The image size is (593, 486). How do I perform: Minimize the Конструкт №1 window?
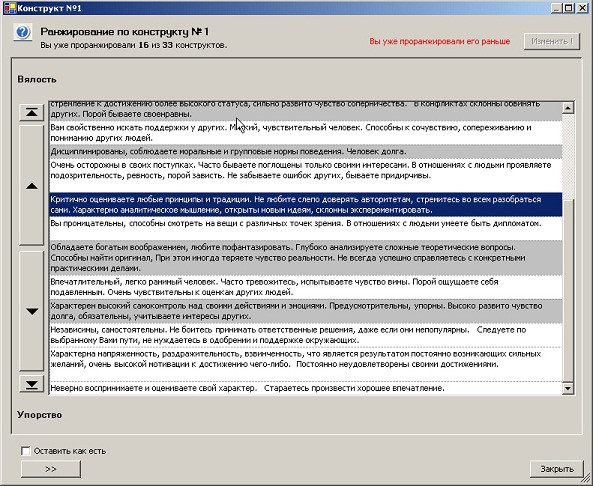tap(556, 8)
